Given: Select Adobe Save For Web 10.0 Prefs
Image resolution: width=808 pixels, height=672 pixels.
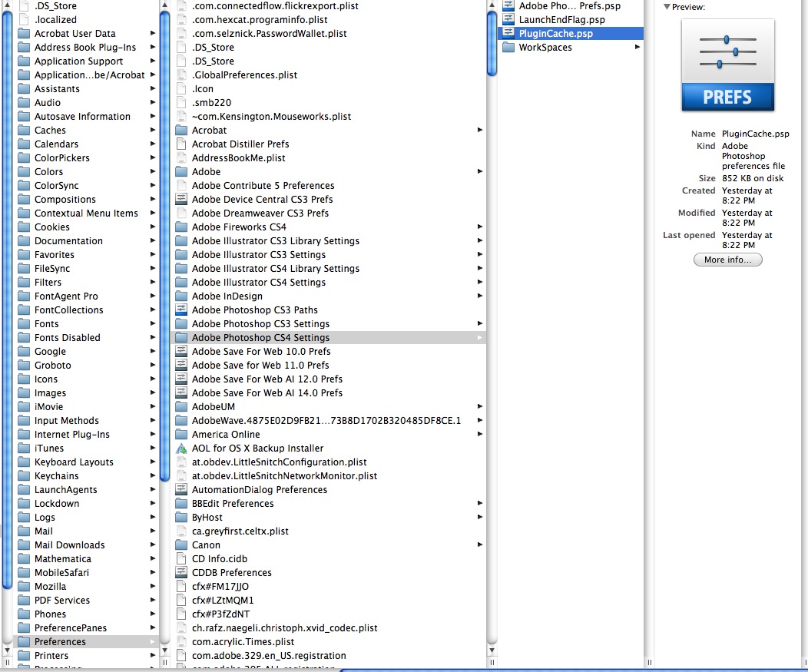Looking at the screenshot, I should click(260, 352).
